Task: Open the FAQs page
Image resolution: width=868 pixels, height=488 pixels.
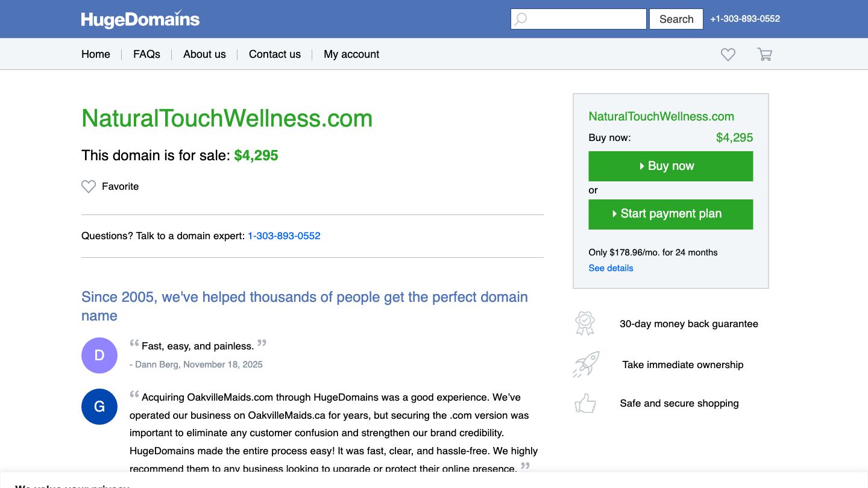Action: click(x=146, y=54)
